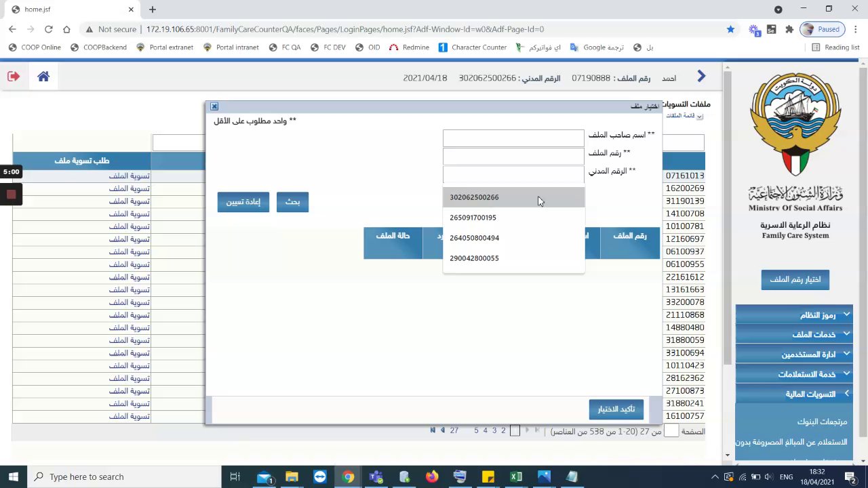This screenshot has width=868, height=488.
Task: Open Redmine bookmark
Action: [409, 47]
